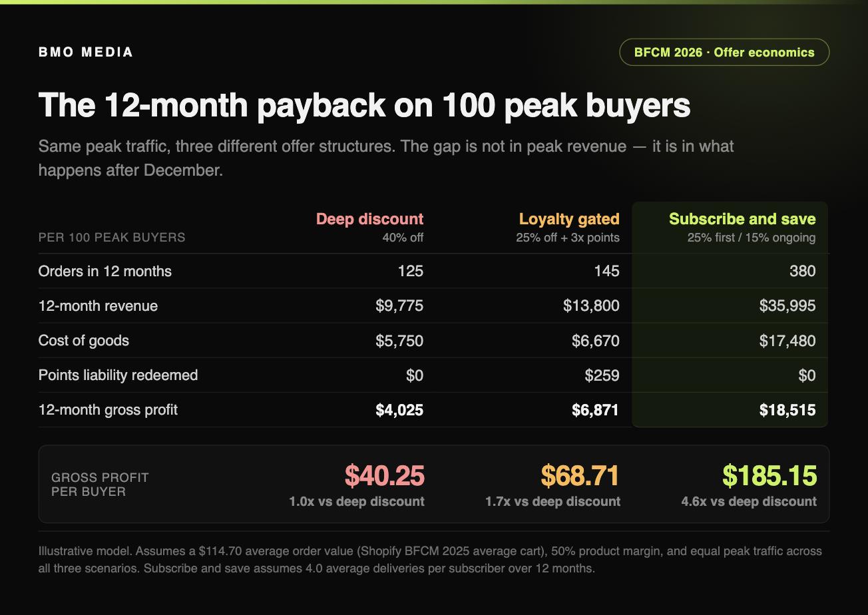Click the $6,871 gross profit cell
The height and width of the screenshot is (615, 868).
coord(596,409)
